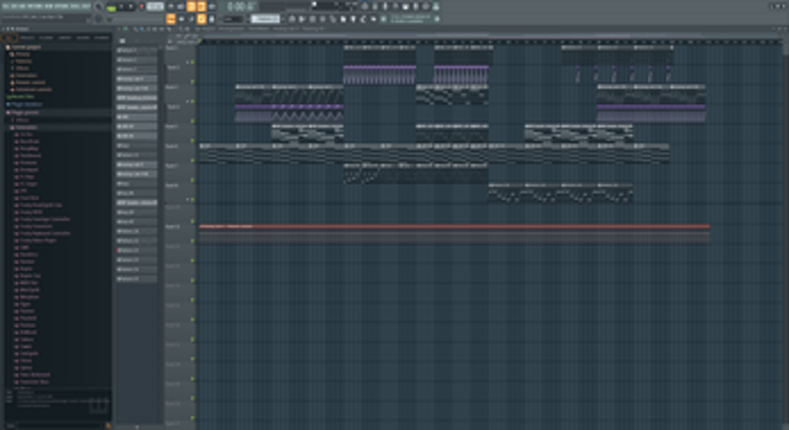Toggle the orange blend recording icon
Image resolution: width=789 pixels, height=430 pixels.
click(201, 7)
